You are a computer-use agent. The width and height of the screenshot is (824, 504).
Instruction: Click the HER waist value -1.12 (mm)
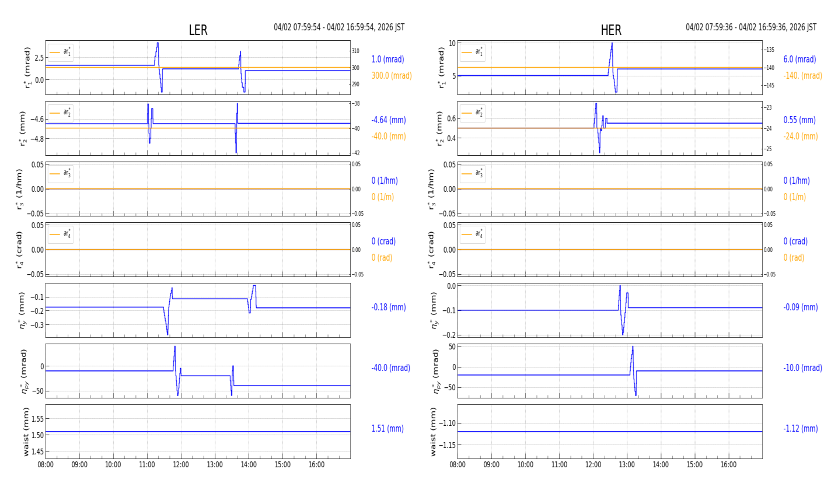[801, 429]
